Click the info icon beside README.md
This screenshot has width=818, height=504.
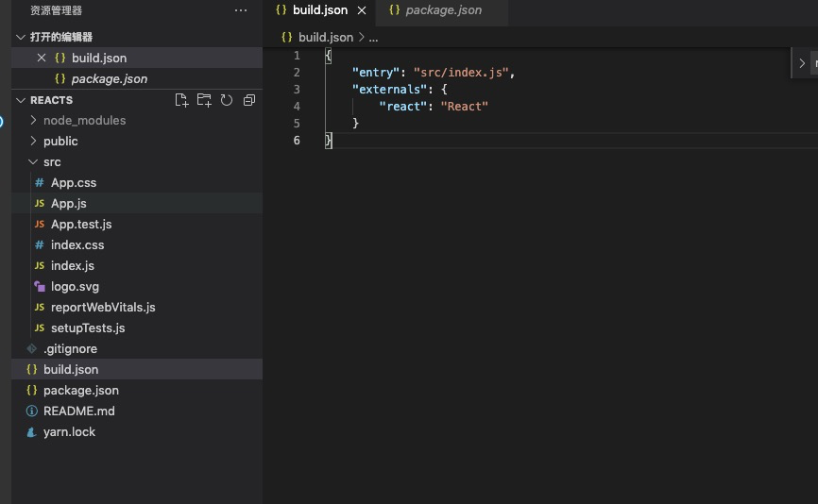point(32,411)
